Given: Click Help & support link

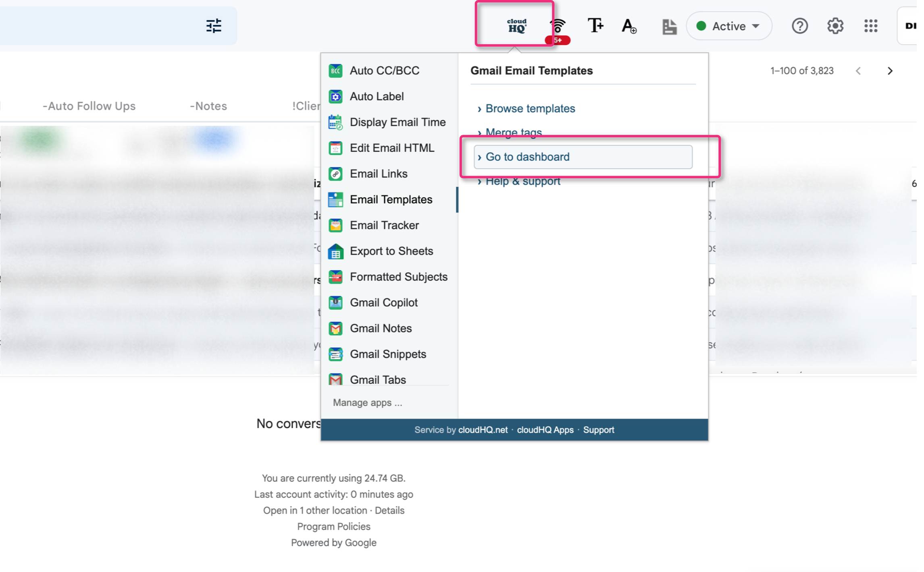Looking at the screenshot, I should click(x=522, y=181).
